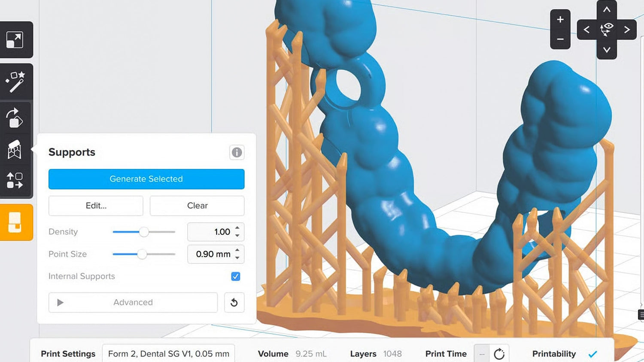Image resolution: width=644 pixels, height=362 pixels.
Task: Refresh the print time estimate
Action: 499,354
